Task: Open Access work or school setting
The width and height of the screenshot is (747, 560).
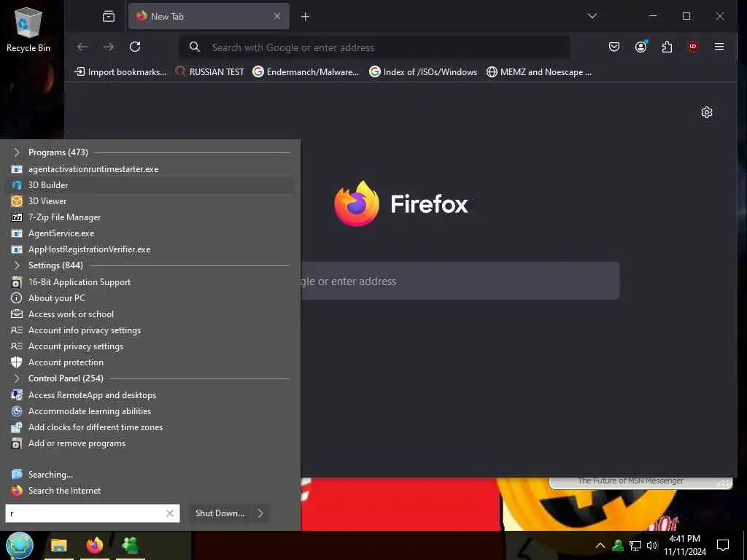Action: [x=150, y=314]
